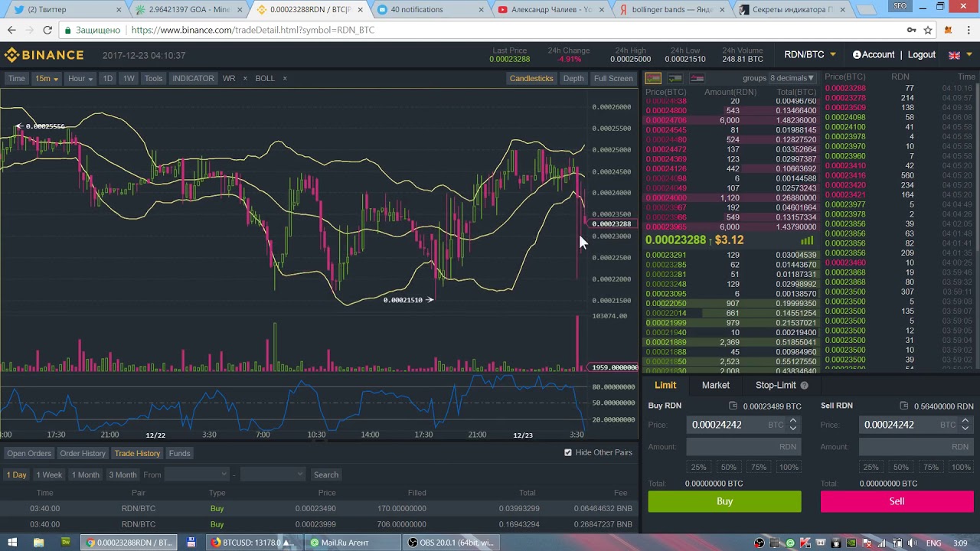Select 100% of buy amount

(x=789, y=467)
